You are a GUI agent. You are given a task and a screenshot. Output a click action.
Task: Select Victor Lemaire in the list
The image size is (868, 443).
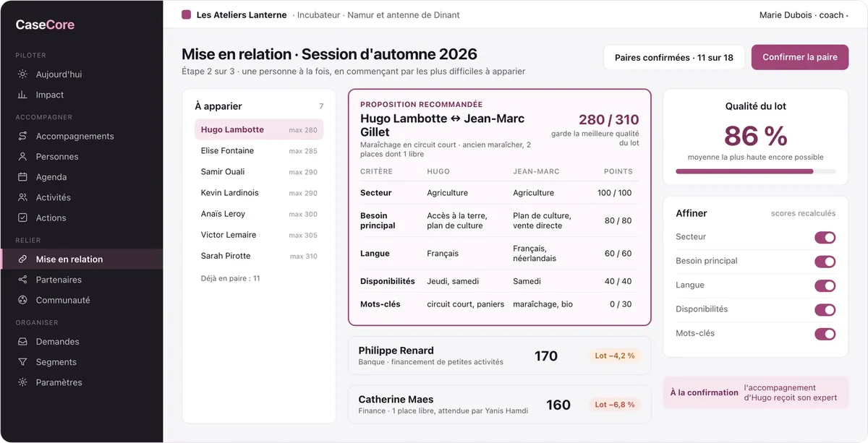point(259,235)
